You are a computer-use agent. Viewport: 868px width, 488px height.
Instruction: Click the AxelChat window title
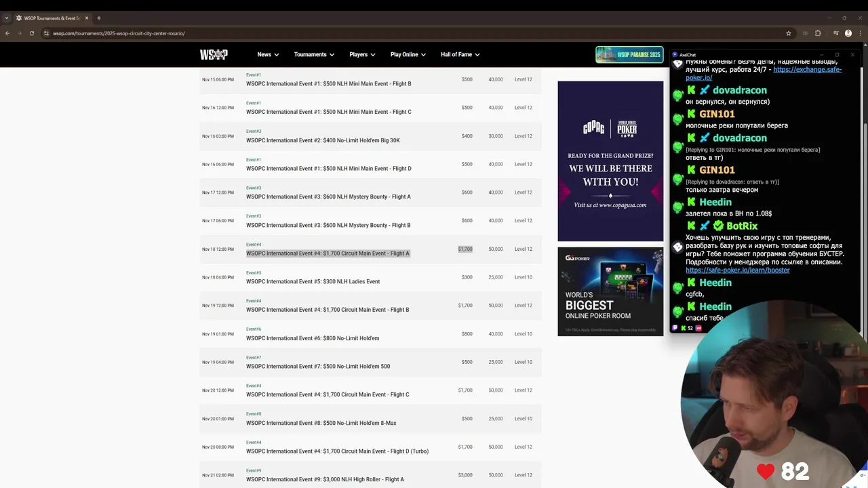688,55
